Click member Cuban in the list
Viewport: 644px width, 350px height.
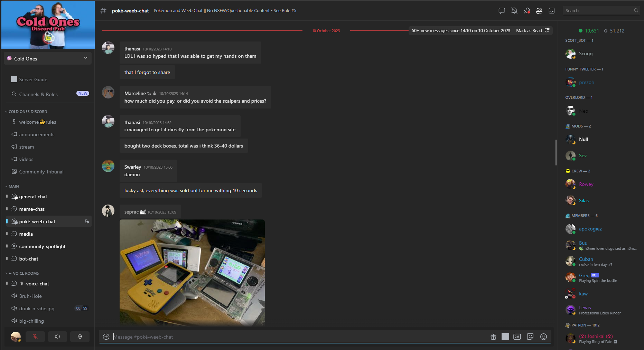click(x=601, y=262)
